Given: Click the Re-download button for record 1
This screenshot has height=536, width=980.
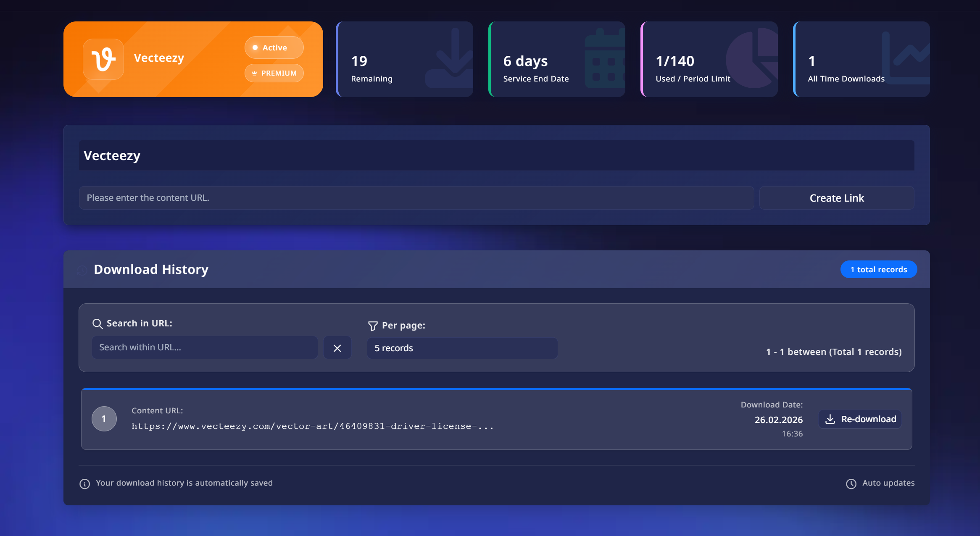Looking at the screenshot, I should pyautogui.click(x=860, y=419).
